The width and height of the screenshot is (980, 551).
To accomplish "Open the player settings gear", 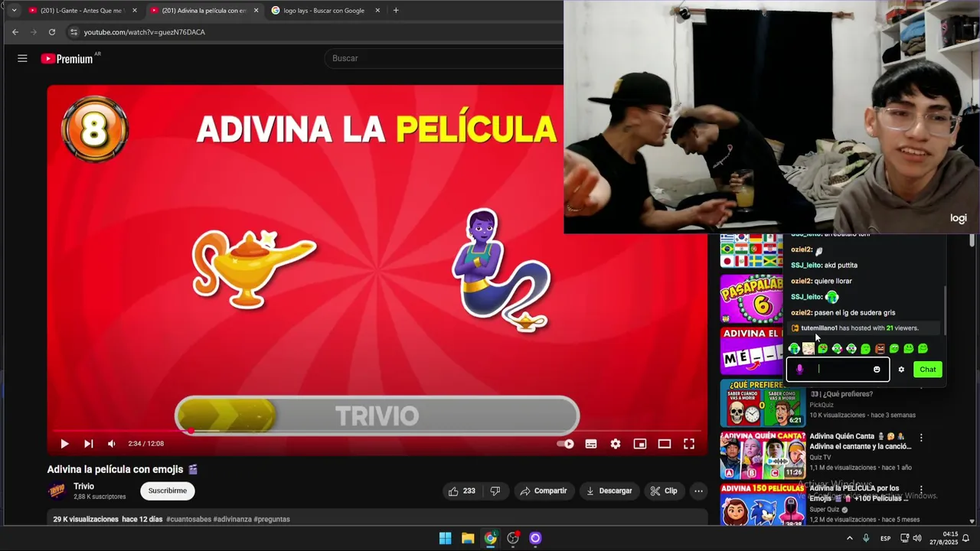I will 616,444.
